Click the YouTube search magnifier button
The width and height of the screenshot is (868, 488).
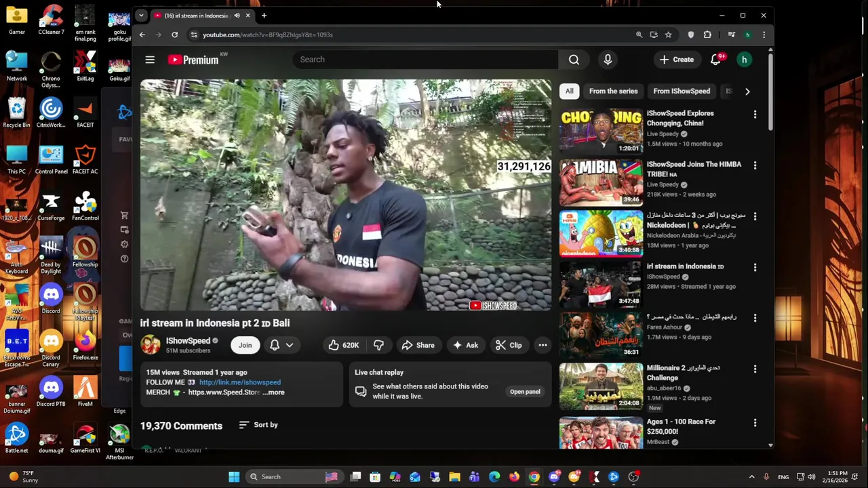574,60
